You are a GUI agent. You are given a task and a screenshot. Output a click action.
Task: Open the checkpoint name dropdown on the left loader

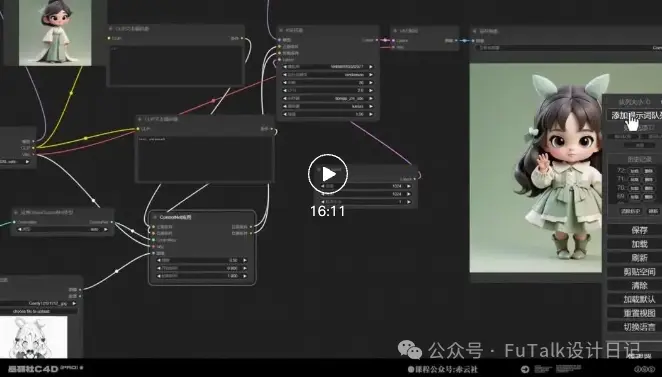[15, 162]
